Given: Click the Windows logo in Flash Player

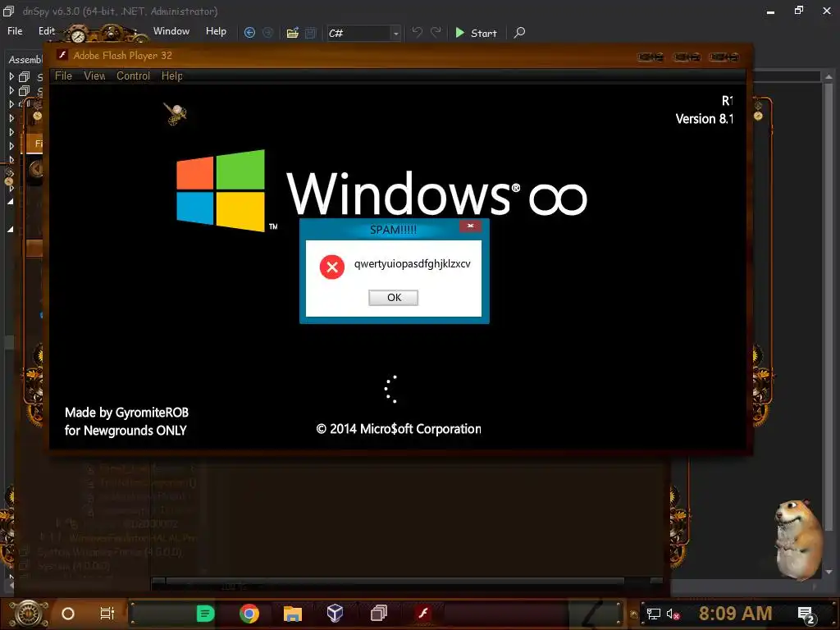Looking at the screenshot, I should [x=221, y=190].
